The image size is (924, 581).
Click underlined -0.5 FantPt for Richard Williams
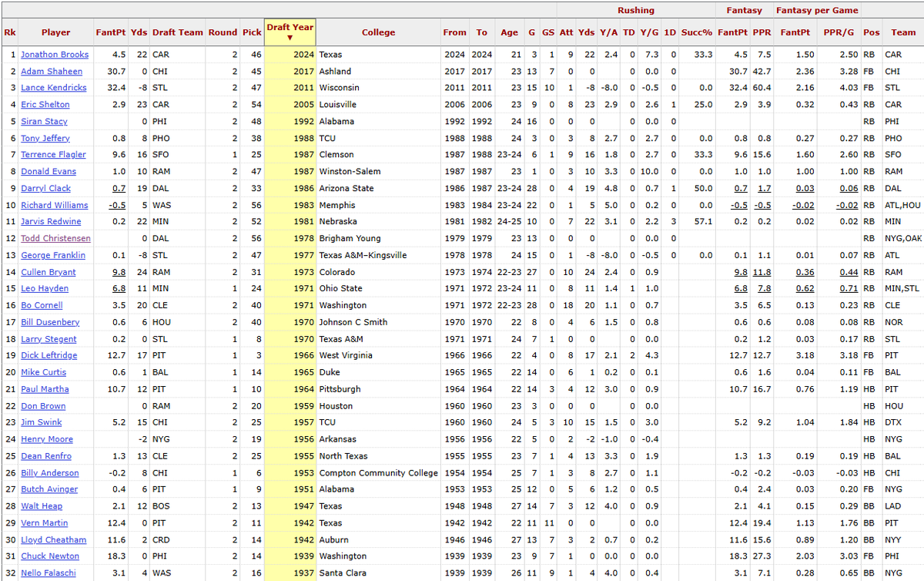pos(117,206)
